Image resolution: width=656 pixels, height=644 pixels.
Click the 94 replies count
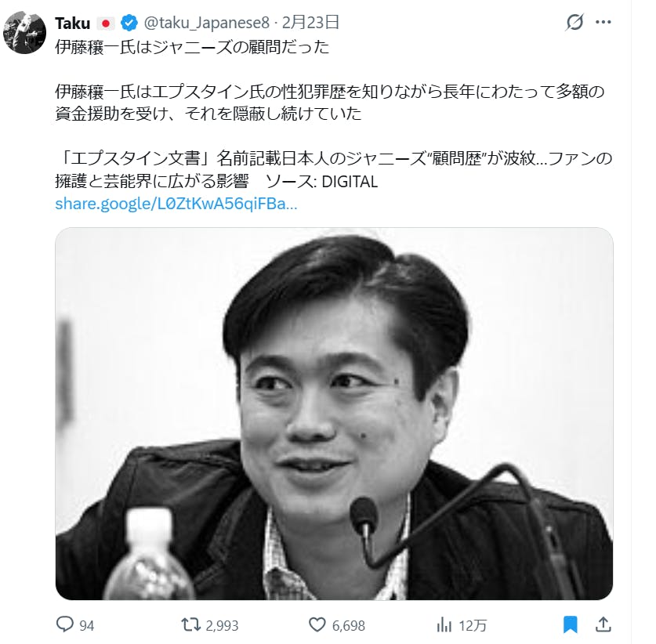[x=86, y=626]
